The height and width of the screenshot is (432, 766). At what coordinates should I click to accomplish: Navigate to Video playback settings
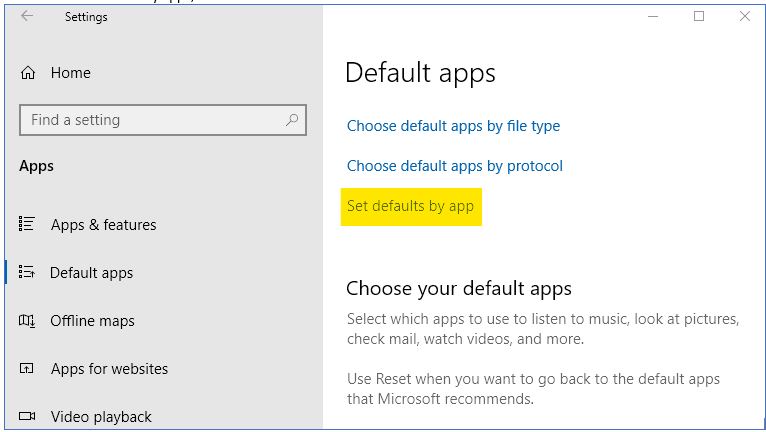click(x=101, y=417)
